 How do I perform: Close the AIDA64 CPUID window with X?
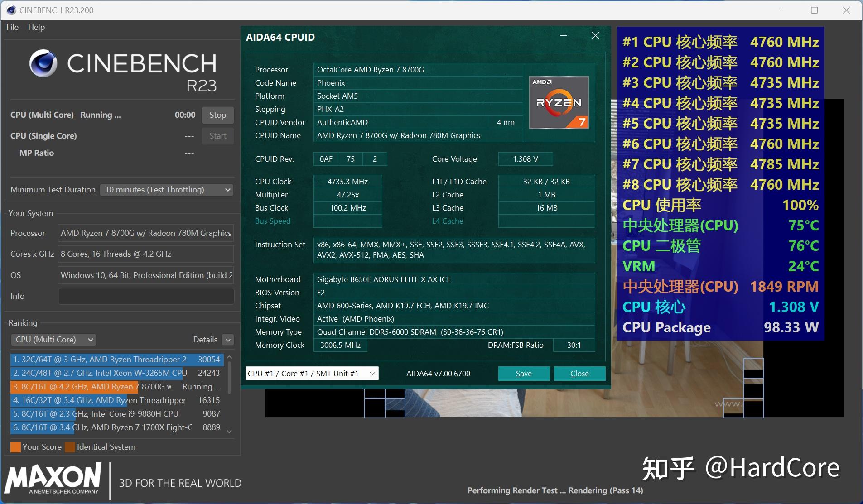point(595,36)
